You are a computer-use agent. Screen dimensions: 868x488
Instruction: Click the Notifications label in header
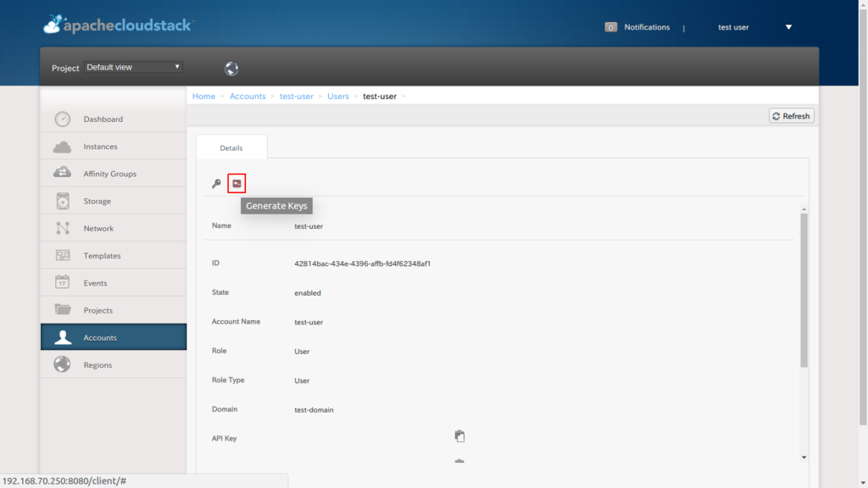click(647, 27)
